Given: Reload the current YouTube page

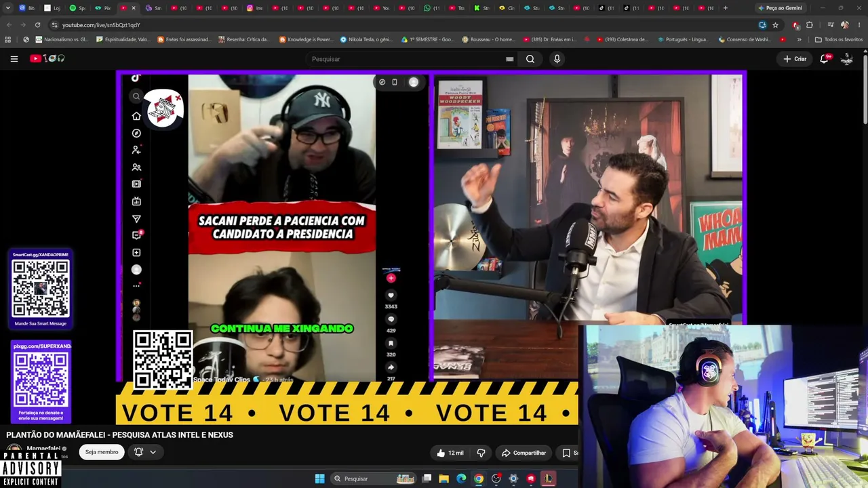Looking at the screenshot, I should pos(37,25).
